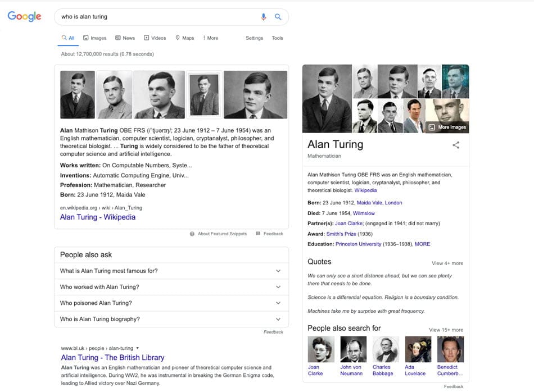Click the Google logo
This screenshot has width=534, height=392.
(x=24, y=16)
